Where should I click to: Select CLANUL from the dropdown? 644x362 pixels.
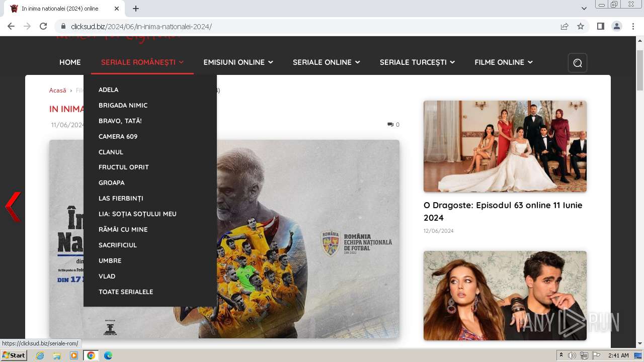point(111,152)
